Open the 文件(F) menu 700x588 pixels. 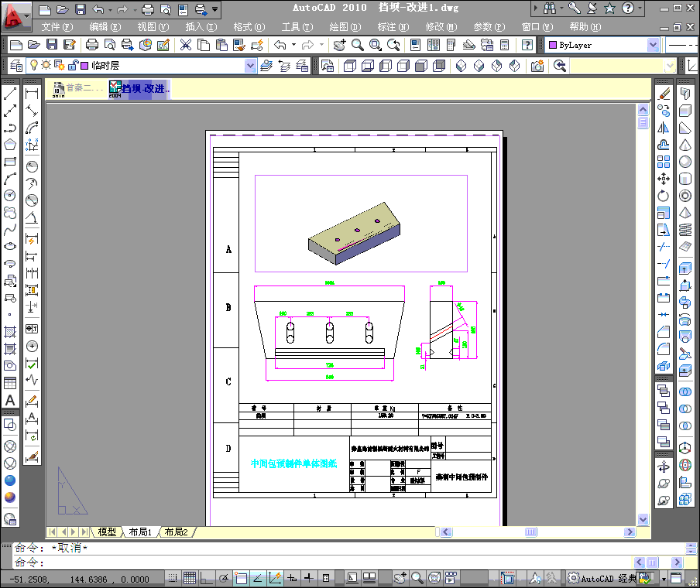[x=57, y=27]
